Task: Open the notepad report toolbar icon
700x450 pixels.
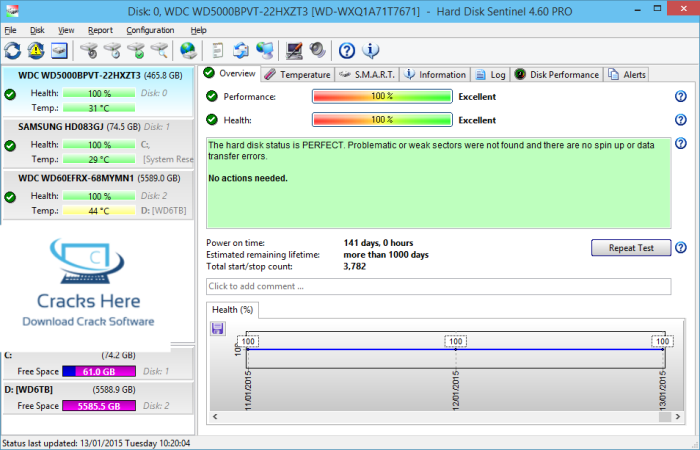Action: pos(217,50)
